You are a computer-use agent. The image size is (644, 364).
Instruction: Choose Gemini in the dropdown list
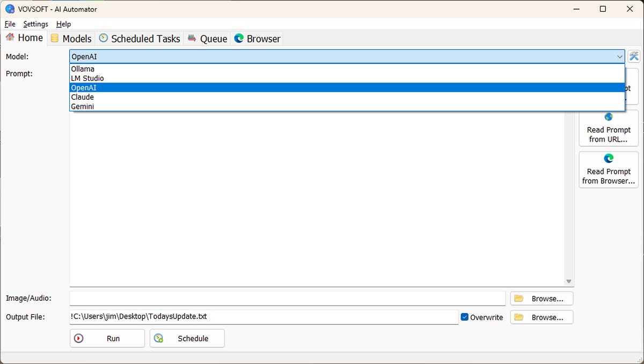347,107
